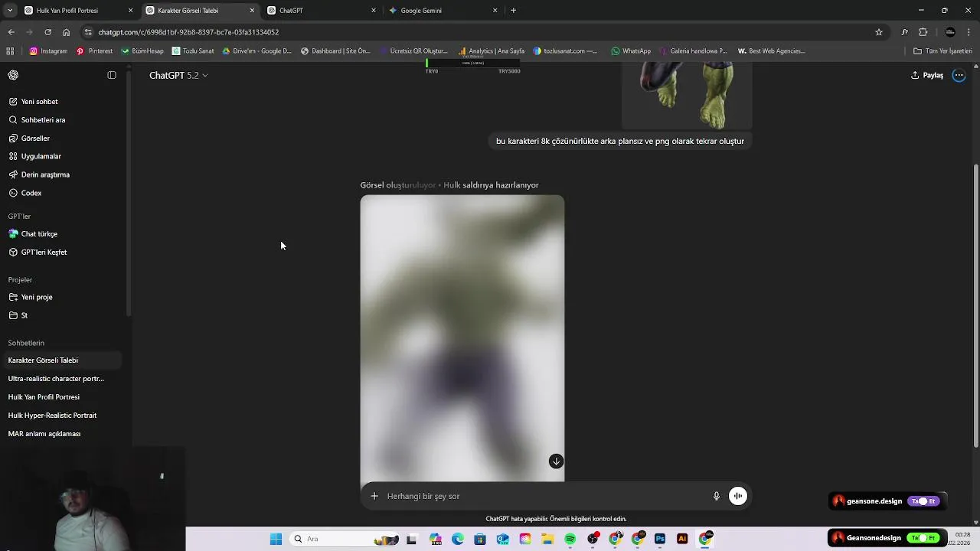980x551 pixels.
Task: Open the Tozlu Sanat bookmark
Action: coord(193,51)
